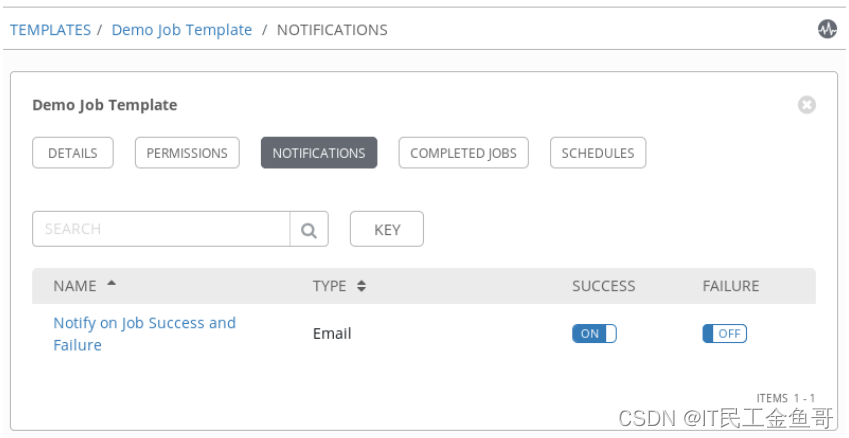849x438 pixels.
Task: Toggle the Success notification switch
Action: pos(594,333)
